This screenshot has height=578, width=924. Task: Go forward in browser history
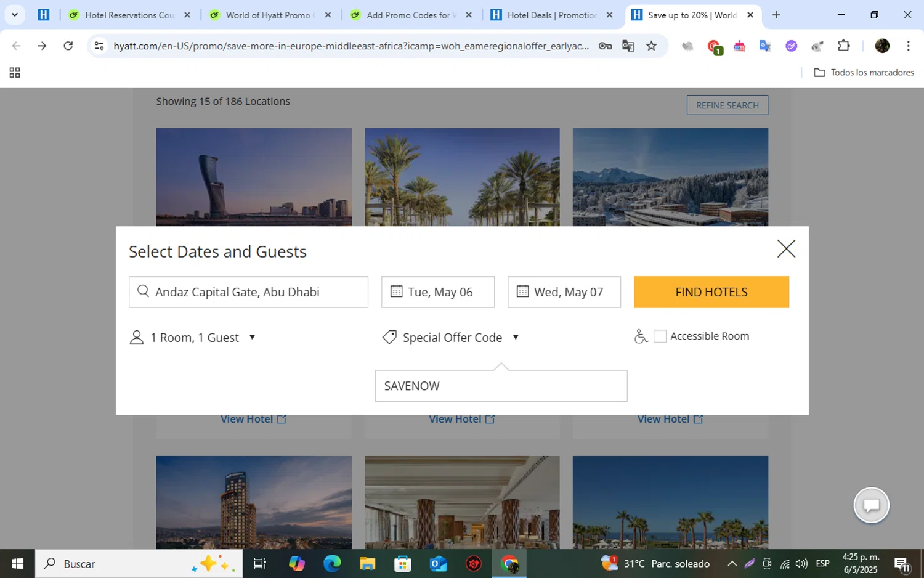point(42,46)
